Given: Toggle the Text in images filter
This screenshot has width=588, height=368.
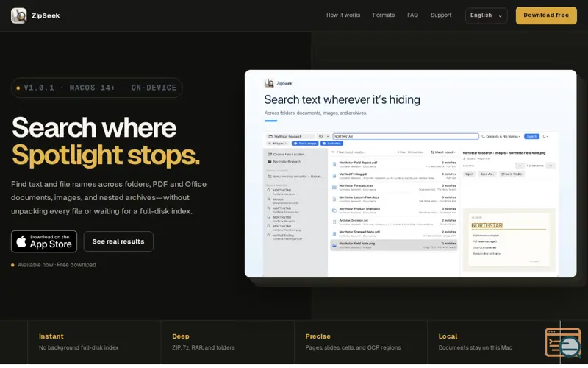Looking at the screenshot, I should (305, 144).
